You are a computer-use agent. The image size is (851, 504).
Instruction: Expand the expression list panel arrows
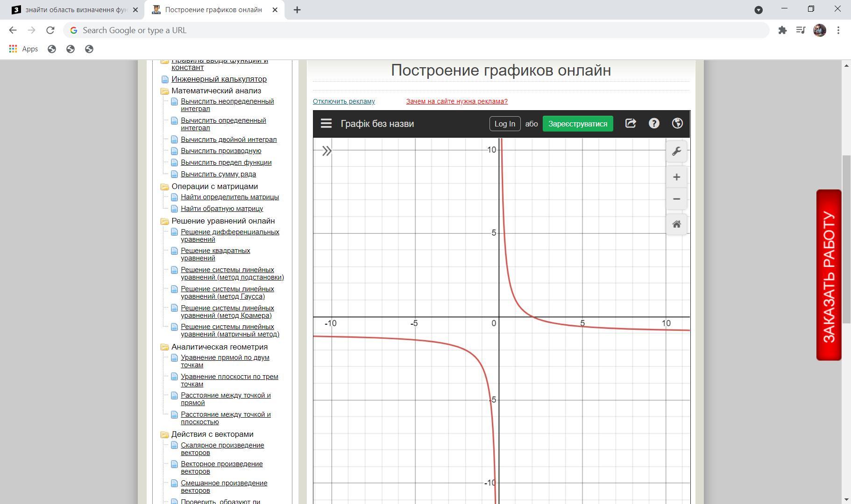326,151
